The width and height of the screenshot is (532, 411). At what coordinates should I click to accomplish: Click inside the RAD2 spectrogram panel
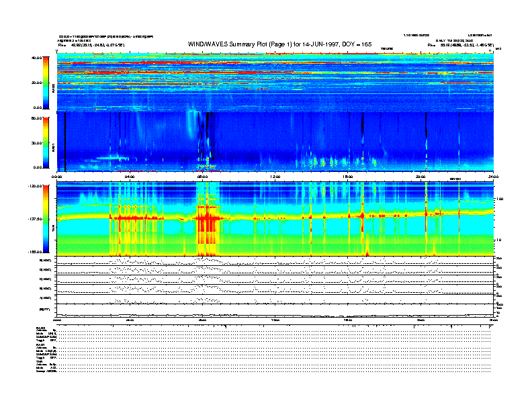[x=275, y=82]
